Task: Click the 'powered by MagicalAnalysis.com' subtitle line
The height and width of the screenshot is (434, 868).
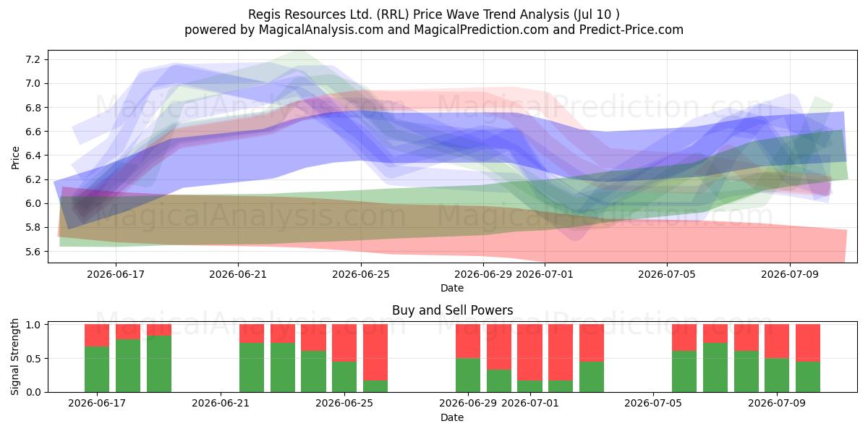Action: pyautogui.click(x=434, y=30)
